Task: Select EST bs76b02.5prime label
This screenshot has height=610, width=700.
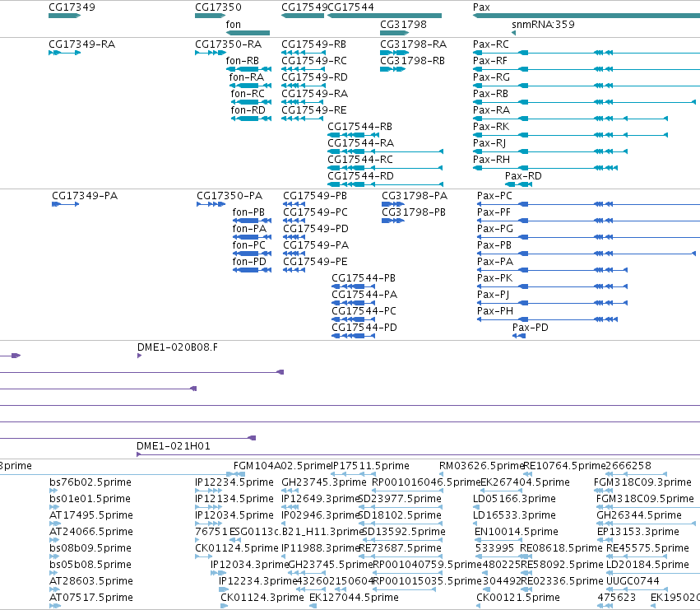Action: click(x=90, y=482)
